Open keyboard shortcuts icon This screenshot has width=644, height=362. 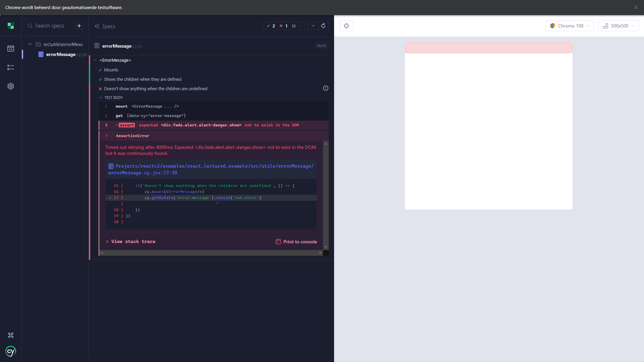(x=11, y=335)
